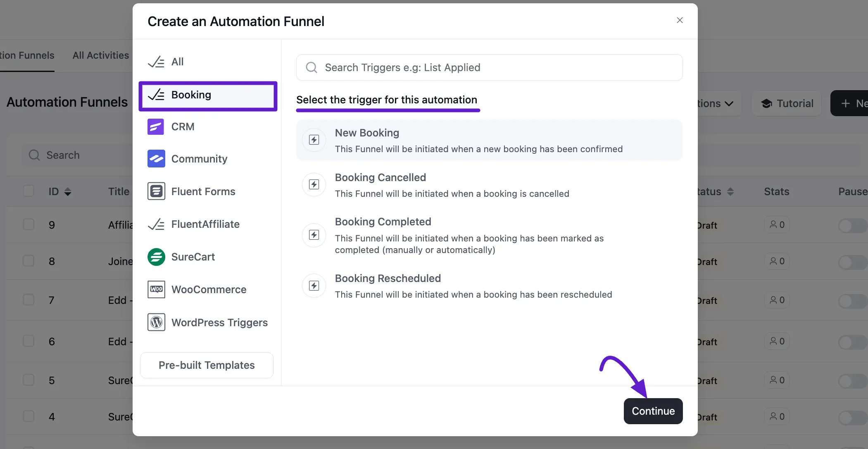The height and width of the screenshot is (449, 868).
Task: Click the user stats badge in row 5
Action: pos(777,380)
